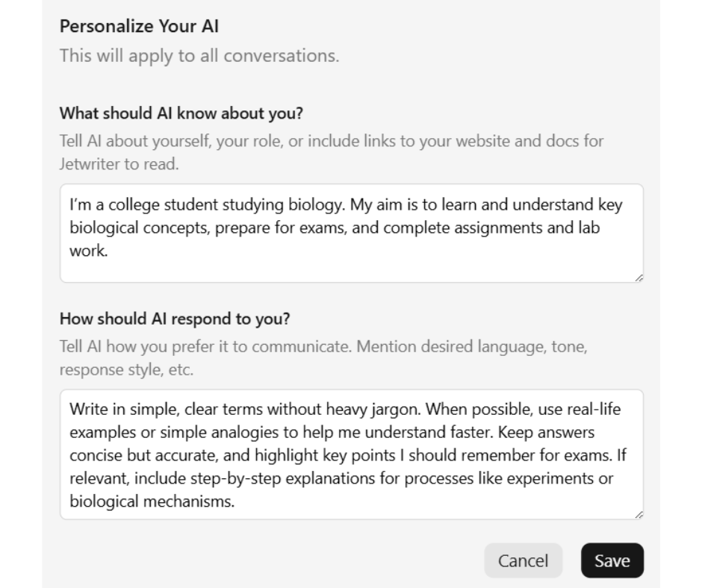Save the personalization settings
Screen dimensions: 702x588
[612, 560]
